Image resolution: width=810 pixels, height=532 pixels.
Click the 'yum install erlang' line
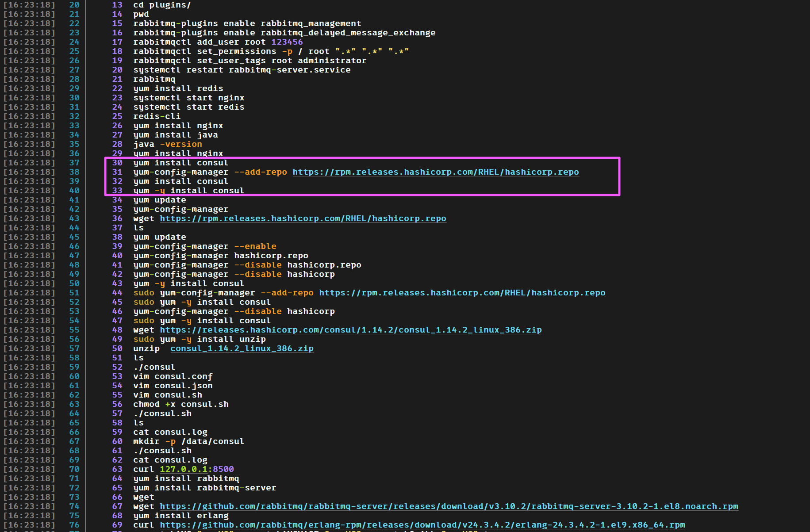coord(181,516)
